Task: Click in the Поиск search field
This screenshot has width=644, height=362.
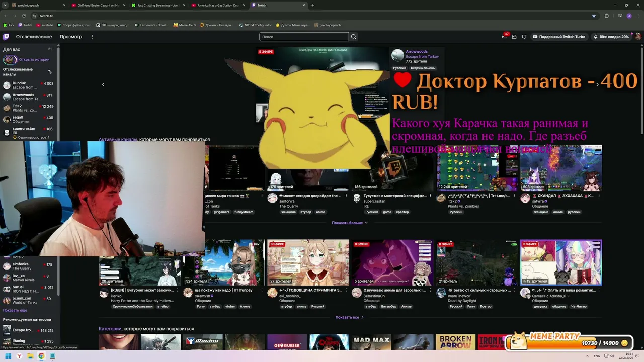Action: [304, 37]
